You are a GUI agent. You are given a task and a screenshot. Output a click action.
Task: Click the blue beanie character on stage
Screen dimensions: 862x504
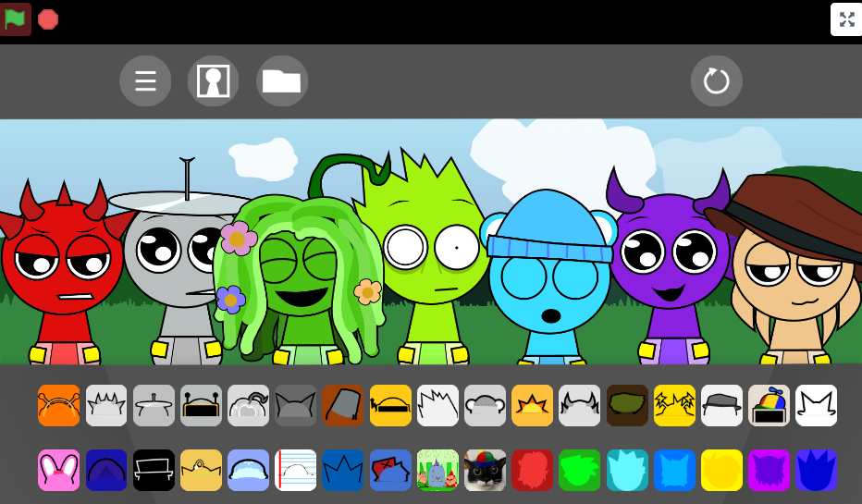point(548,277)
